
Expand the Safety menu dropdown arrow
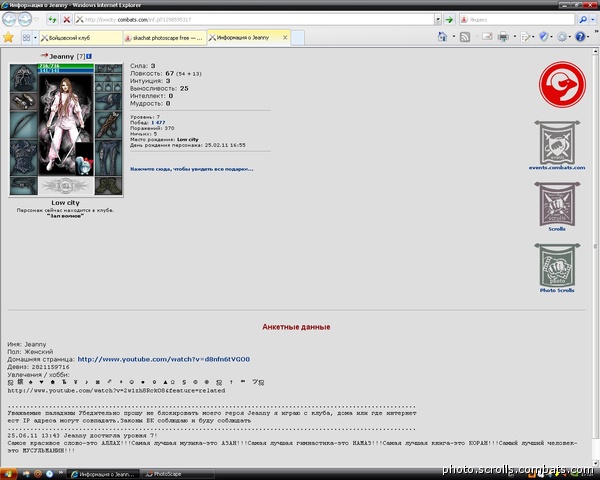tap(551, 37)
